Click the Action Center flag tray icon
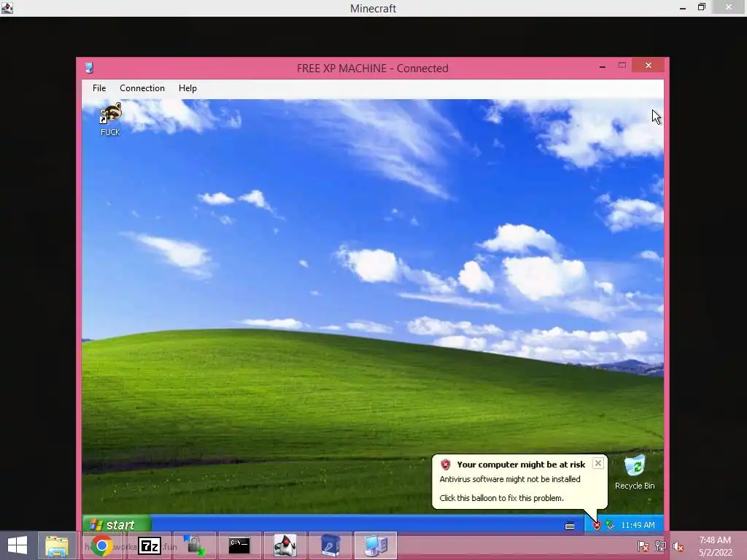747x560 pixels. (x=643, y=546)
